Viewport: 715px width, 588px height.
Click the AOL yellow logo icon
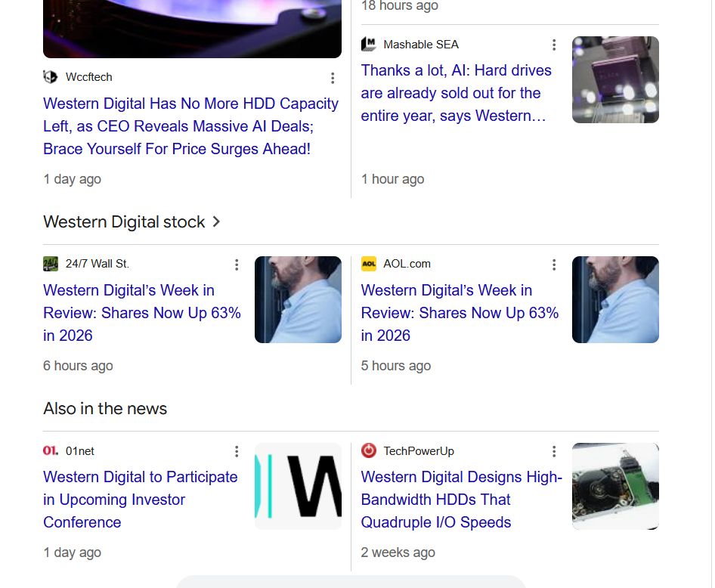coord(368,264)
